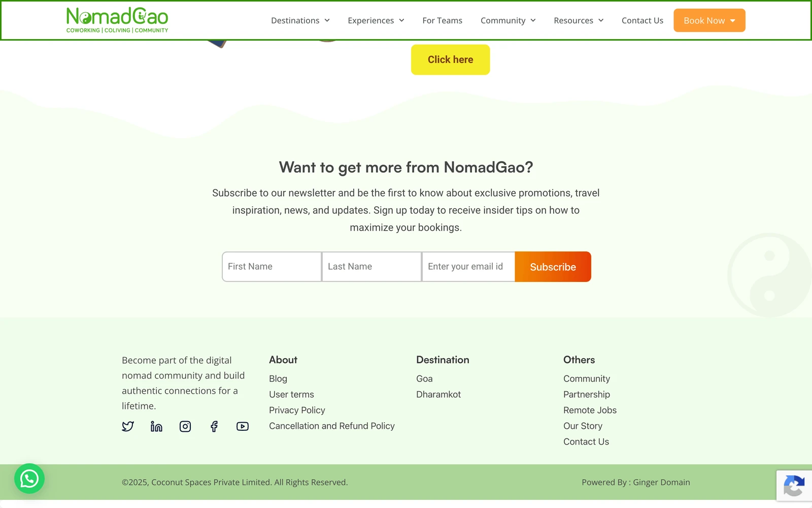812x508 pixels.
Task: Open the Dharamkot destination link
Action: (x=438, y=394)
